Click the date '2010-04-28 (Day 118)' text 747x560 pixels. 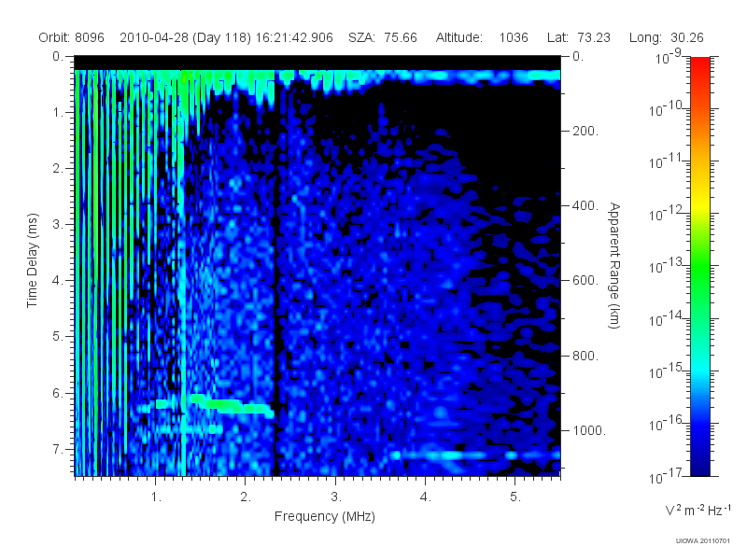click(x=185, y=37)
